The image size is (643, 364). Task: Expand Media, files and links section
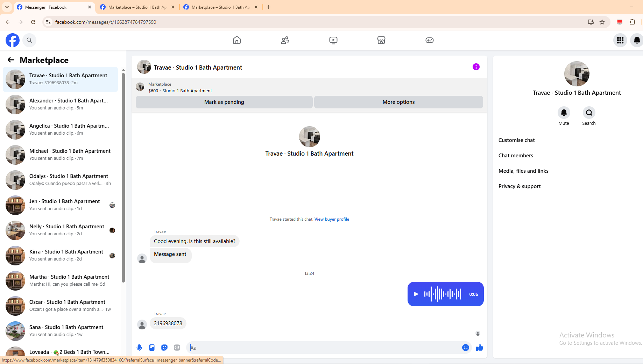click(523, 171)
